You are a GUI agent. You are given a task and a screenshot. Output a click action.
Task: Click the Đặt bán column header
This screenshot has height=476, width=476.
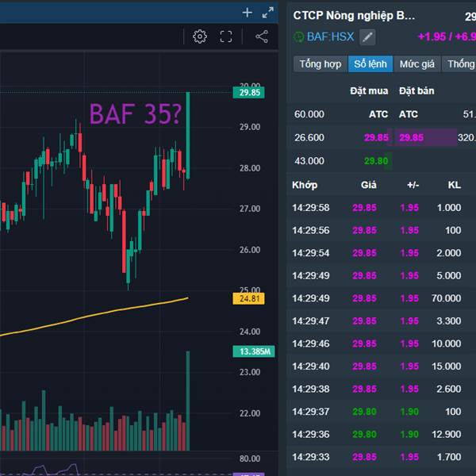[x=416, y=90]
